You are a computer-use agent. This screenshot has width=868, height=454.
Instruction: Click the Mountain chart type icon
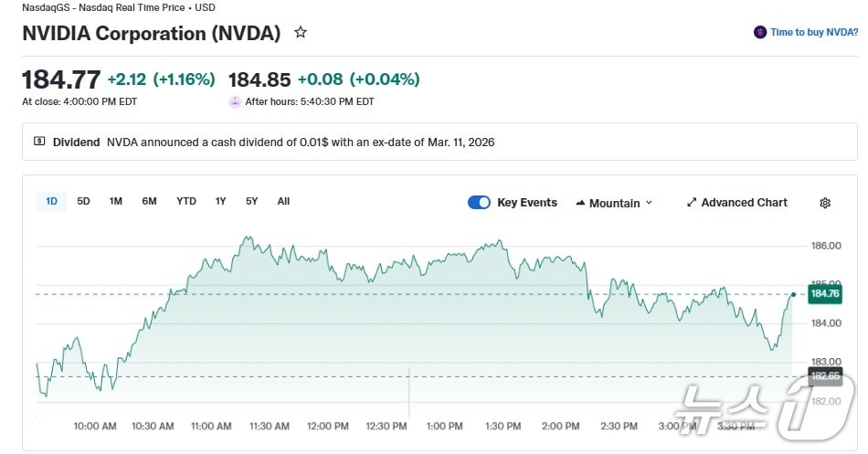(x=580, y=203)
